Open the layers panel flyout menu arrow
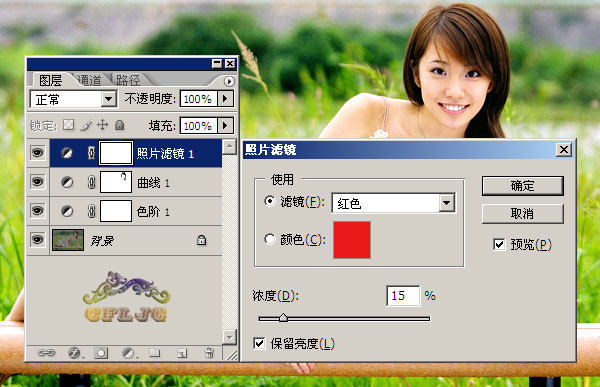Image resolution: width=600 pixels, height=387 pixels. pyautogui.click(x=229, y=81)
